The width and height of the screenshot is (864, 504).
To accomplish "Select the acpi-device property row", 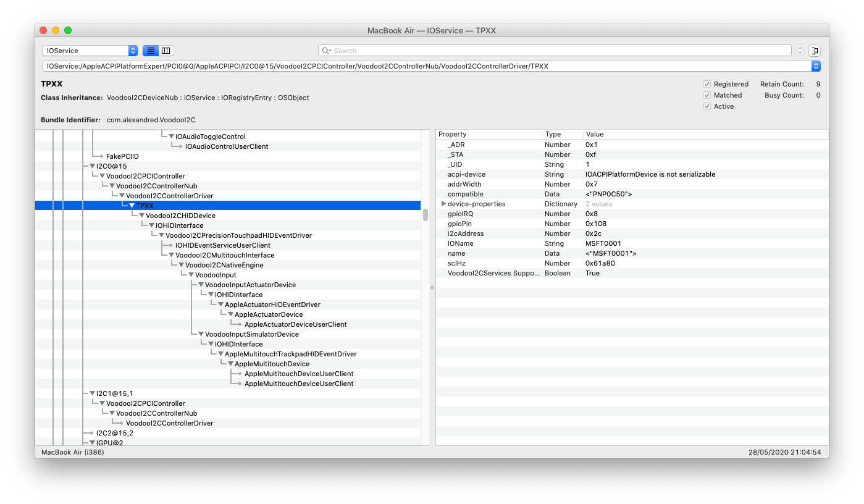I will click(632, 174).
